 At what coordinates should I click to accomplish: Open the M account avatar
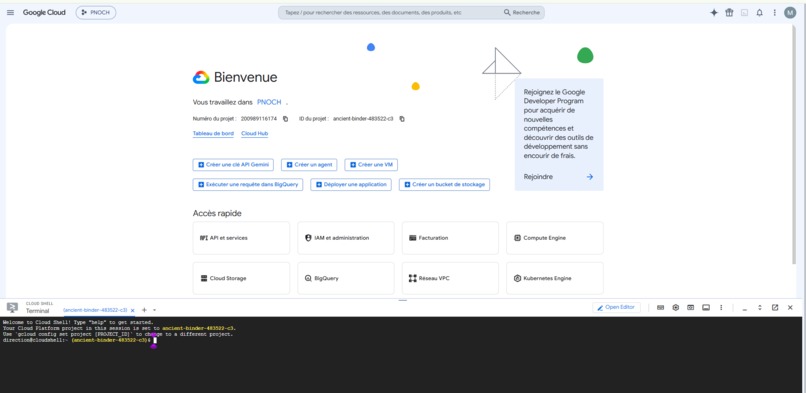(x=790, y=13)
